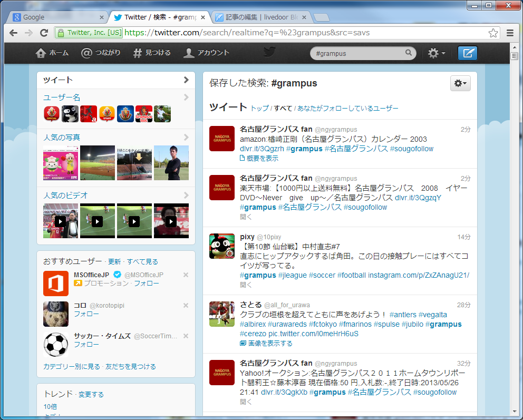This screenshot has width=523, height=420.
Task: Open the blue crest user avatar
Action: point(125,114)
